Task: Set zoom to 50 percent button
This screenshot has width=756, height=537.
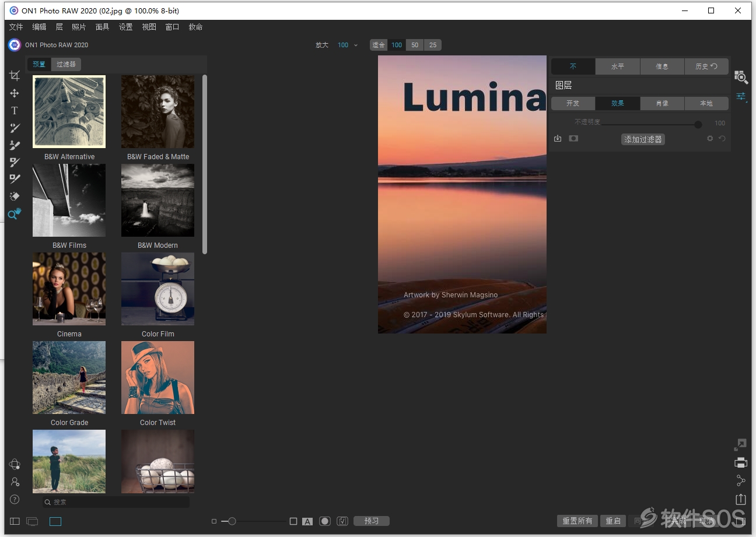Action: [x=415, y=45]
